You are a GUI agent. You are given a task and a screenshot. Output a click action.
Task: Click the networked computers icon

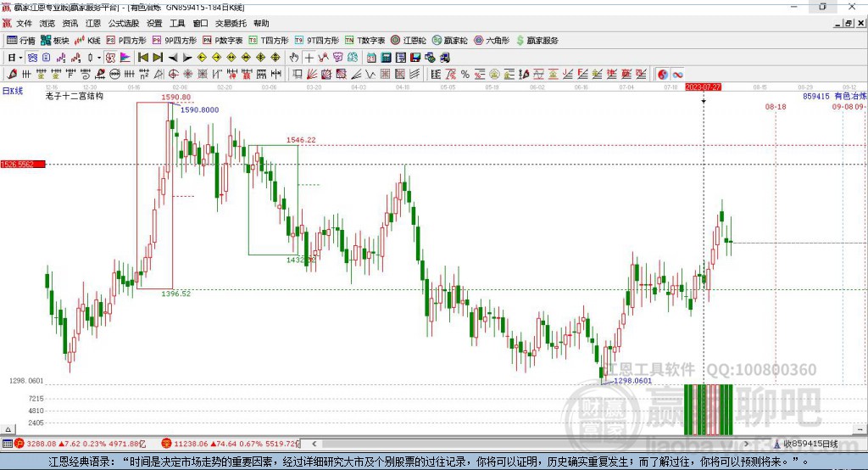point(430,58)
